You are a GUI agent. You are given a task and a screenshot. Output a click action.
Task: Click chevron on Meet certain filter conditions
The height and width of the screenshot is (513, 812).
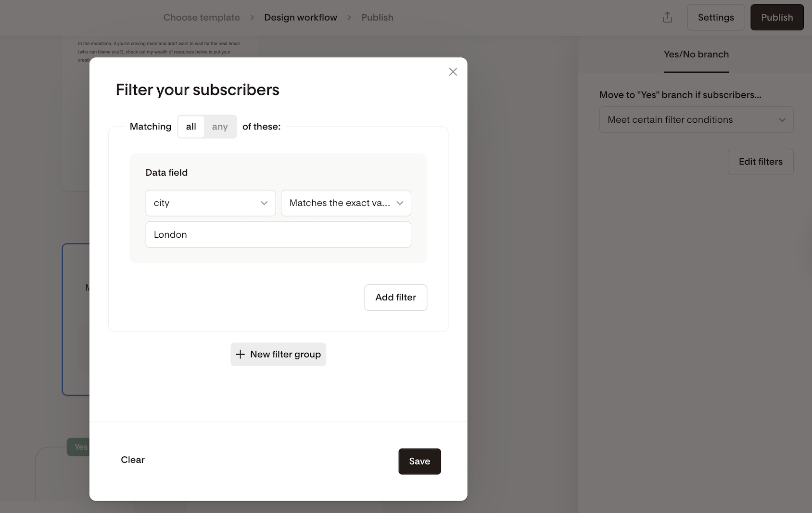(x=782, y=120)
